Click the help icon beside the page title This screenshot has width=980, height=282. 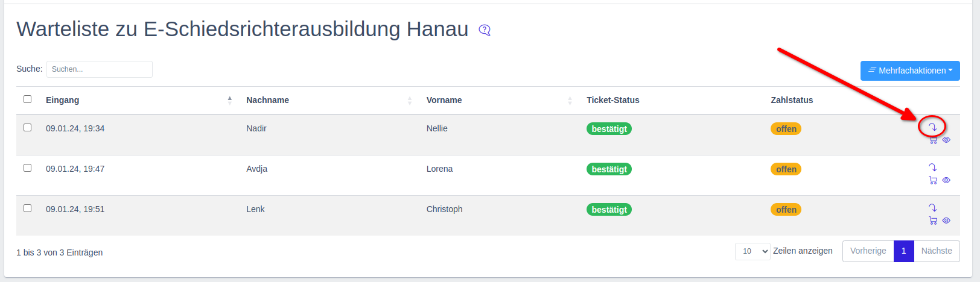tap(485, 30)
